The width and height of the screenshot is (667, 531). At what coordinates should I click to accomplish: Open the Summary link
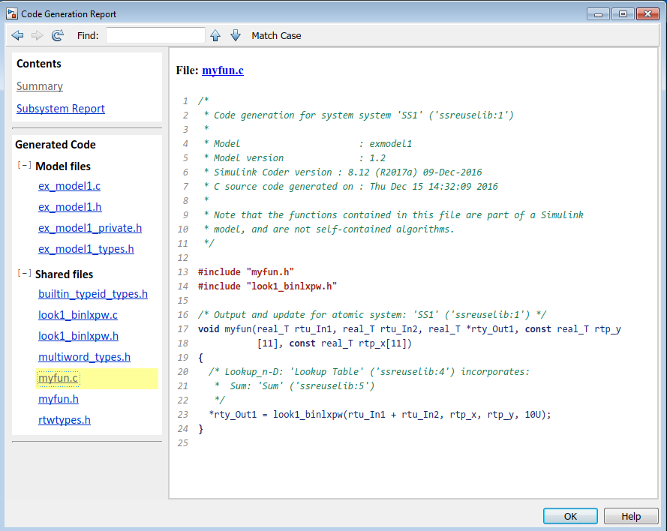40,86
